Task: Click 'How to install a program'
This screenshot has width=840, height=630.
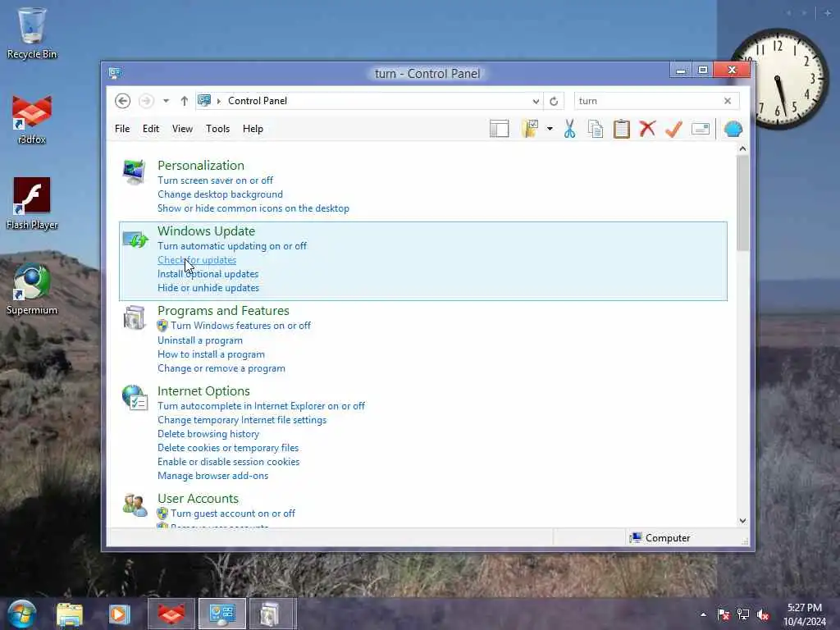Action: click(211, 354)
